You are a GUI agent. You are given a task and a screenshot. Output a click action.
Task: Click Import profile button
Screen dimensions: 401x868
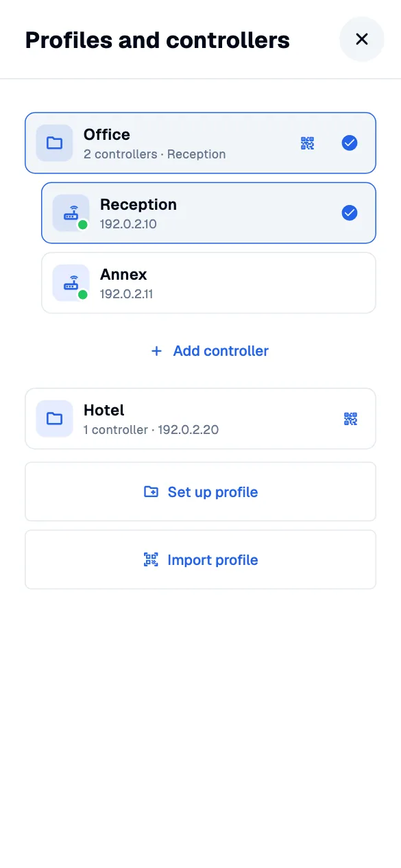click(200, 559)
